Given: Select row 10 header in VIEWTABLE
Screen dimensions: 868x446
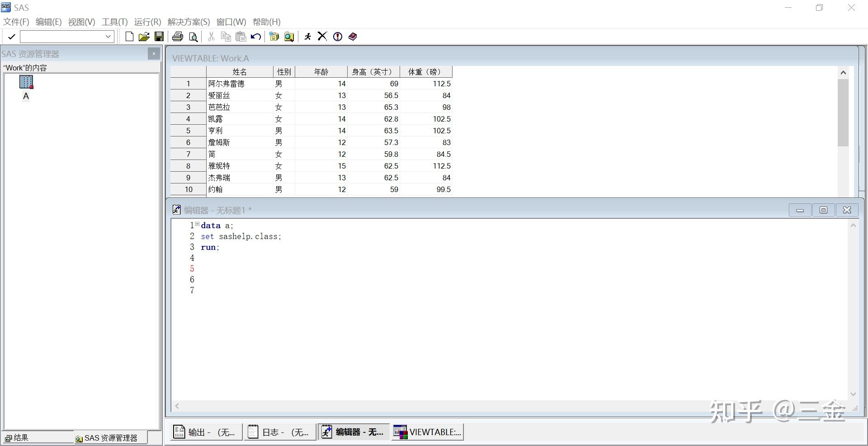Looking at the screenshot, I should pos(188,189).
